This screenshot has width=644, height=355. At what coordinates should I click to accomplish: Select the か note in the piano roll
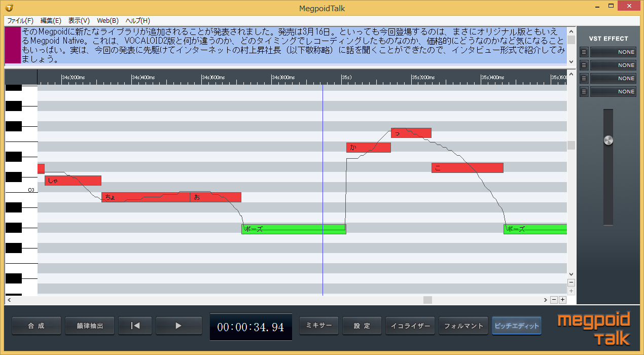(x=369, y=148)
